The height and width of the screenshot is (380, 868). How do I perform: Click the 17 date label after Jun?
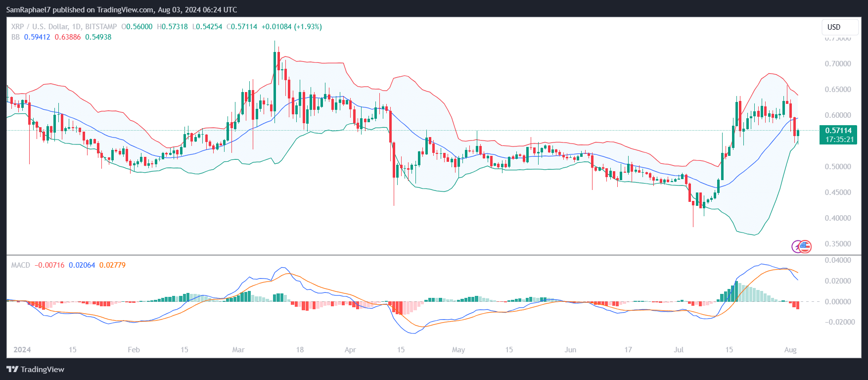pos(628,350)
